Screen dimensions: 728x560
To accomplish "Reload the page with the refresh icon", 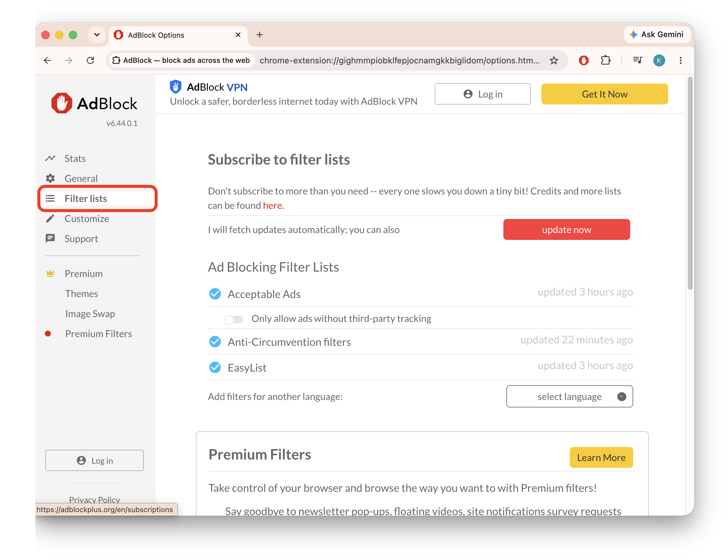I will [90, 60].
